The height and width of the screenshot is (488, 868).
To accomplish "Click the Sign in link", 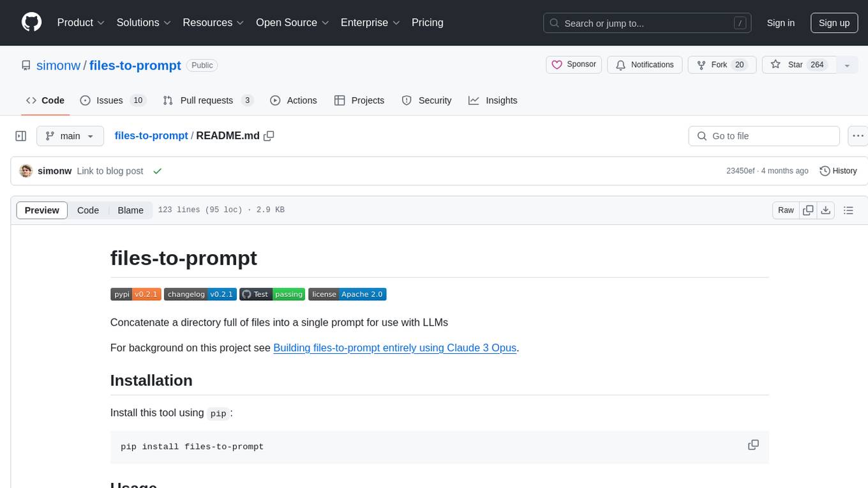I will (781, 23).
